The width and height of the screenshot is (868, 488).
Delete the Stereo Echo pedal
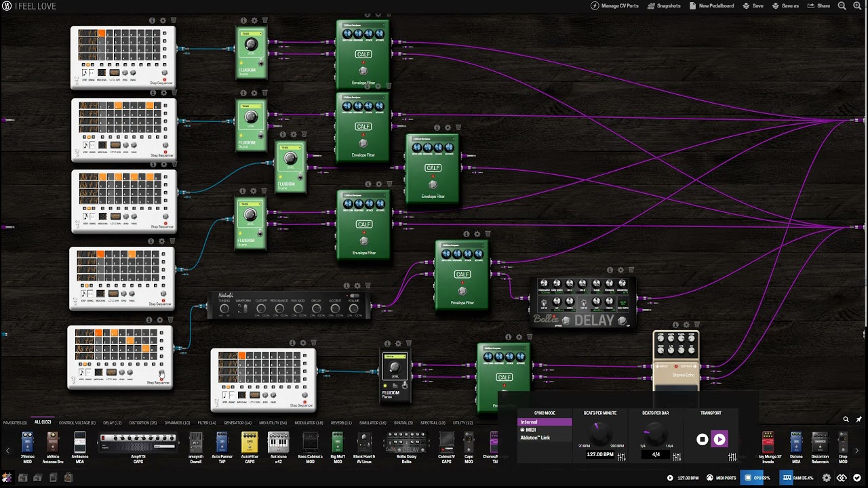pos(696,325)
